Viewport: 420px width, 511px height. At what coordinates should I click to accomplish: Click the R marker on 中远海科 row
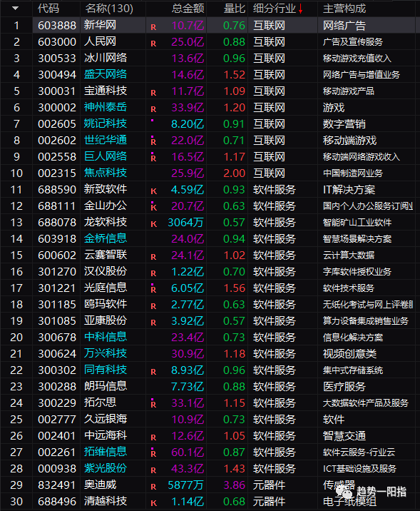pyautogui.click(x=153, y=437)
